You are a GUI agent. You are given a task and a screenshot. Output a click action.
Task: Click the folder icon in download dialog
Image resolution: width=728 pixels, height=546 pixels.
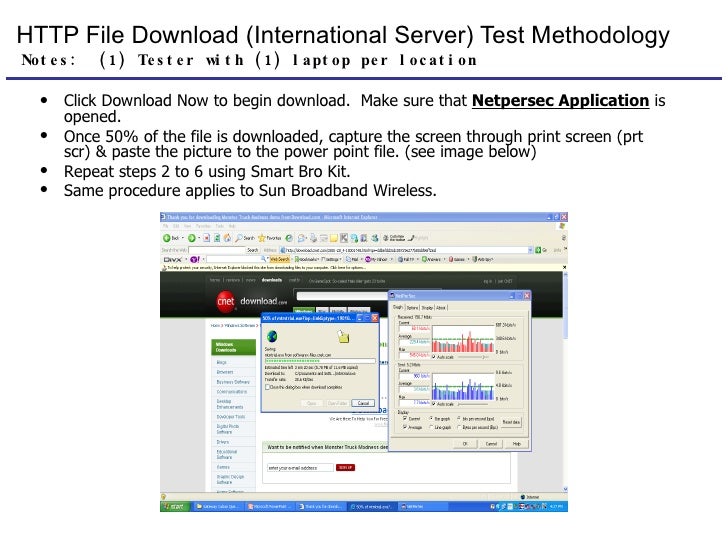(343, 336)
